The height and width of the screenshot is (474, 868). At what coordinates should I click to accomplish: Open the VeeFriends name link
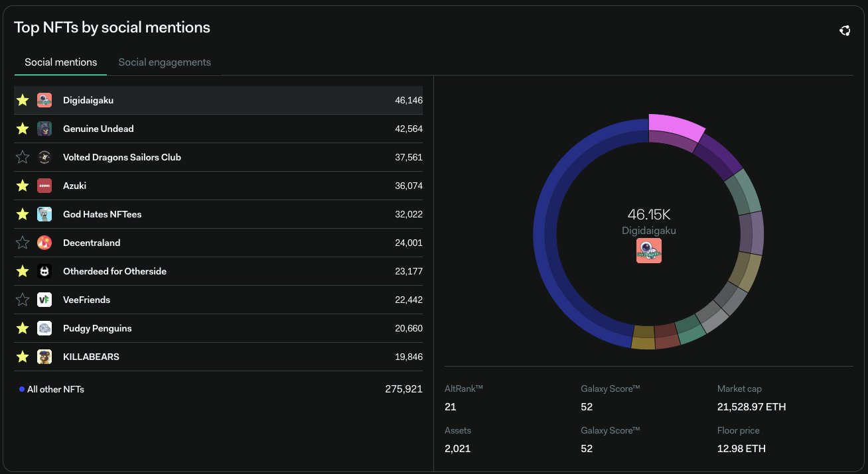pos(87,300)
